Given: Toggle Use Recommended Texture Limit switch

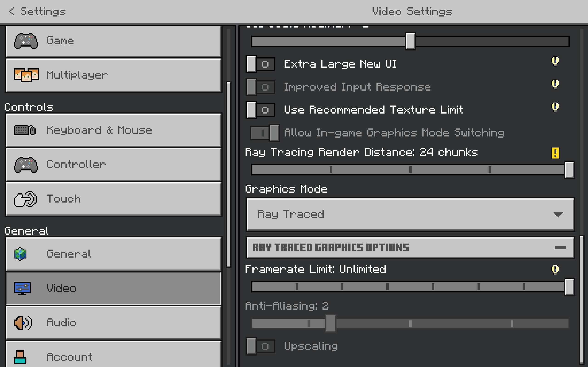Looking at the screenshot, I should [260, 110].
